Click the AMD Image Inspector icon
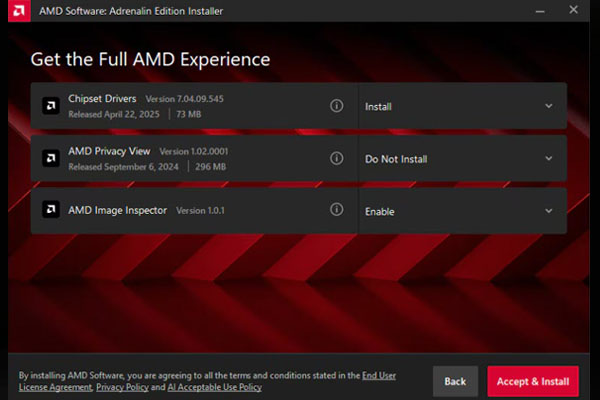The image size is (600, 400). pos(50,210)
